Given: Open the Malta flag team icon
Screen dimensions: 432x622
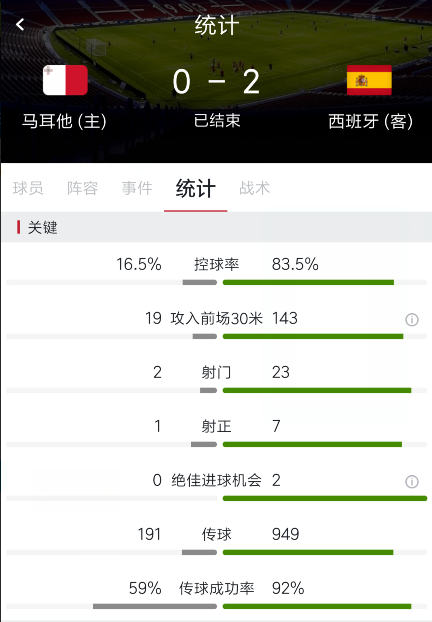Looking at the screenshot, I should click(x=65, y=80).
